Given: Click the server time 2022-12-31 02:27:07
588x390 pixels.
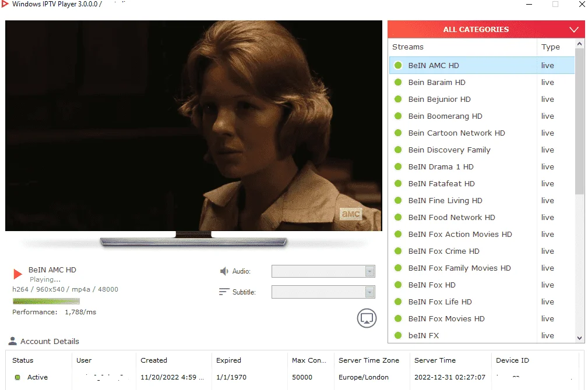Looking at the screenshot, I should (x=450, y=377).
